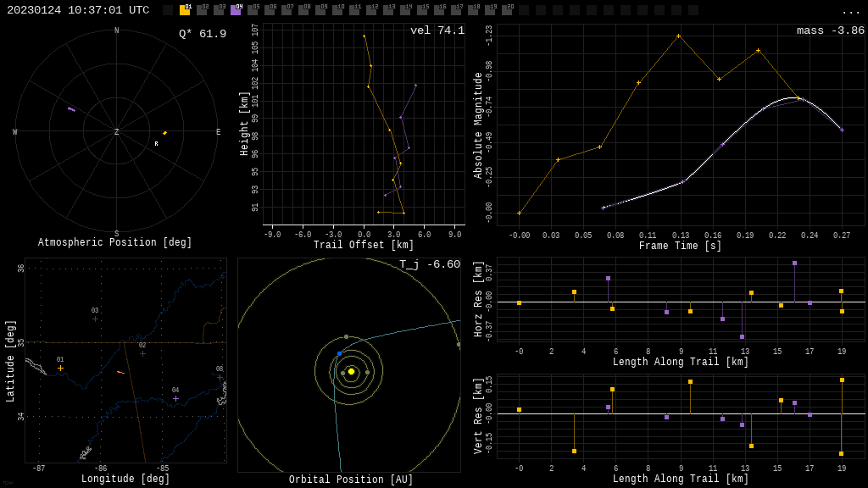The image size is (868, 488).
Task: Toggle the station 09 indicator square
Action: click(320, 10)
